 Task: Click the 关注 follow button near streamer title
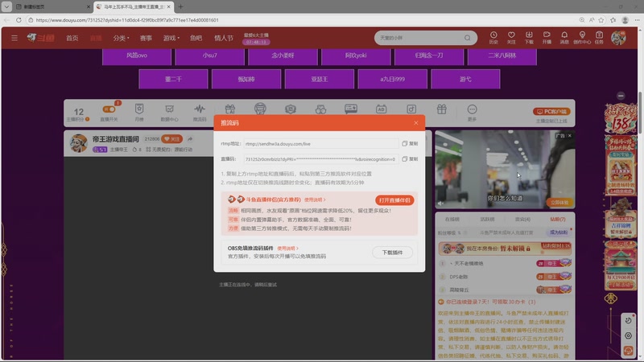172,139
